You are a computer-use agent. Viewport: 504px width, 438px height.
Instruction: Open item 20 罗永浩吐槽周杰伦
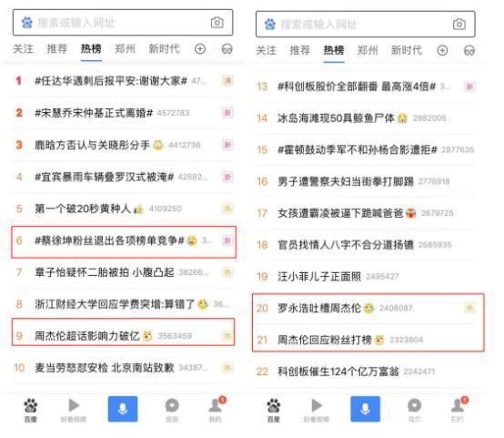coord(367,308)
